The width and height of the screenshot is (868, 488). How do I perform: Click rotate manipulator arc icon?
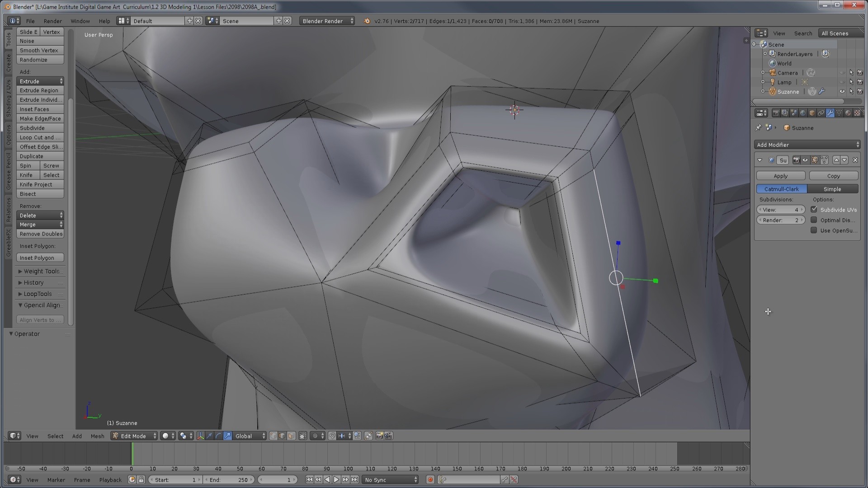click(218, 436)
